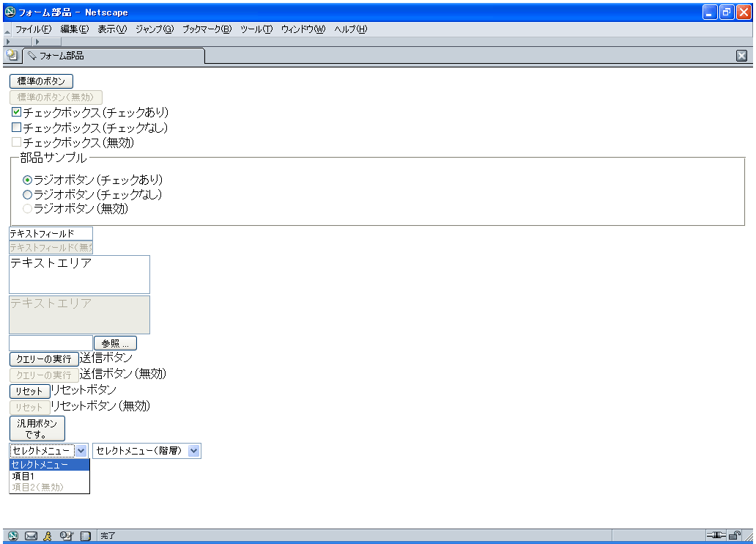The image size is (756, 544).
Task: Open the ツール(T) menu
Action: [256, 29]
